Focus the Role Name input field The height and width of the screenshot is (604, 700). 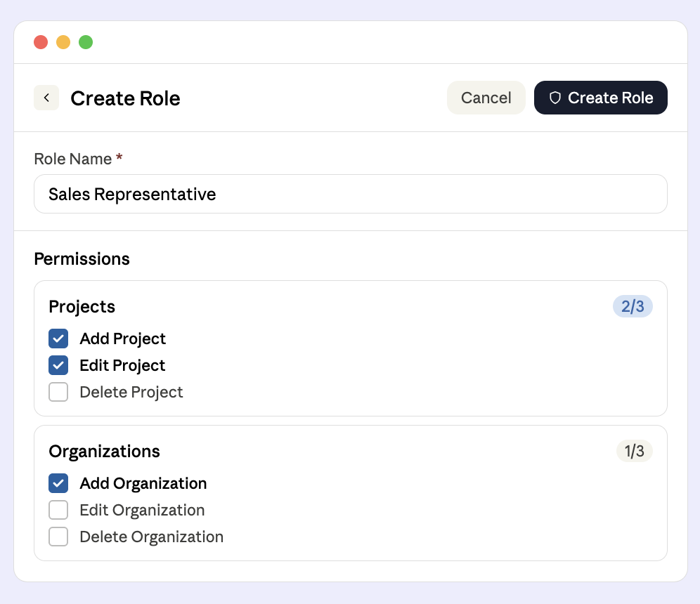(x=351, y=194)
